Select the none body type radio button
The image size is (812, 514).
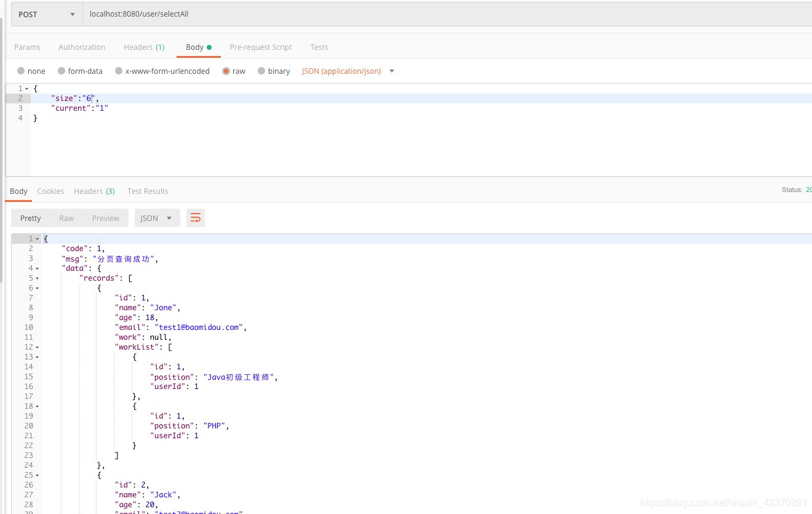click(22, 71)
